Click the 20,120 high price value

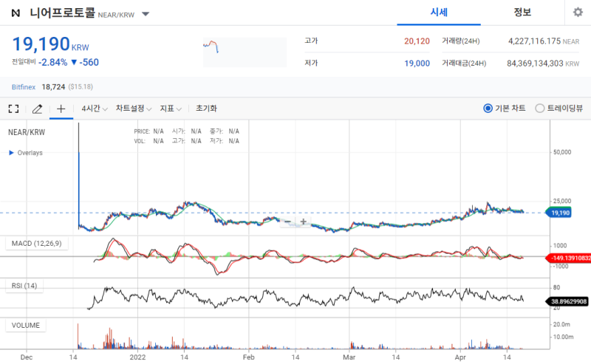(417, 41)
